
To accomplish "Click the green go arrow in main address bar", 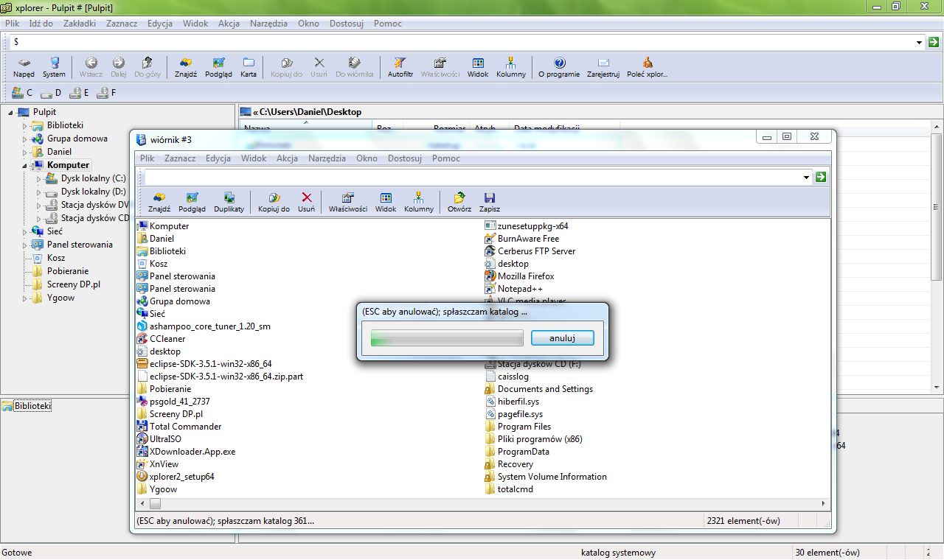I will (933, 43).
